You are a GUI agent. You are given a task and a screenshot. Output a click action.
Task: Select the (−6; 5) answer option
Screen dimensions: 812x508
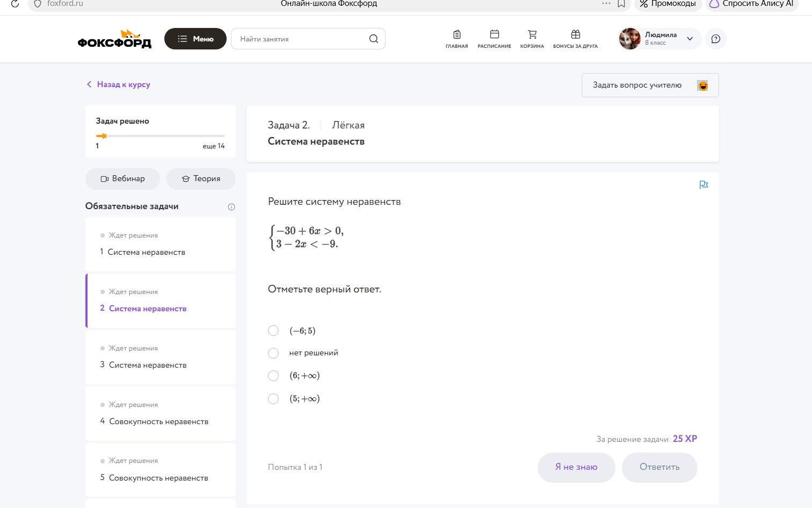[273, 331]
